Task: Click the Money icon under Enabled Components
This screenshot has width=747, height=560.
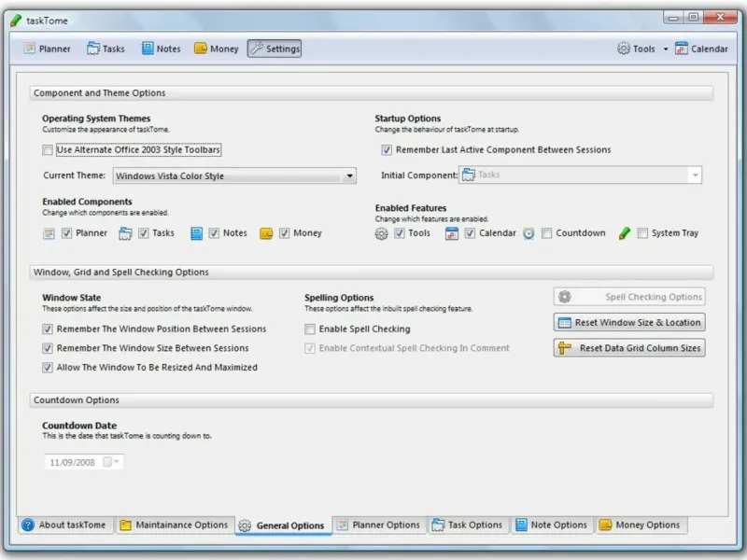Action: (x=266, y=233)
